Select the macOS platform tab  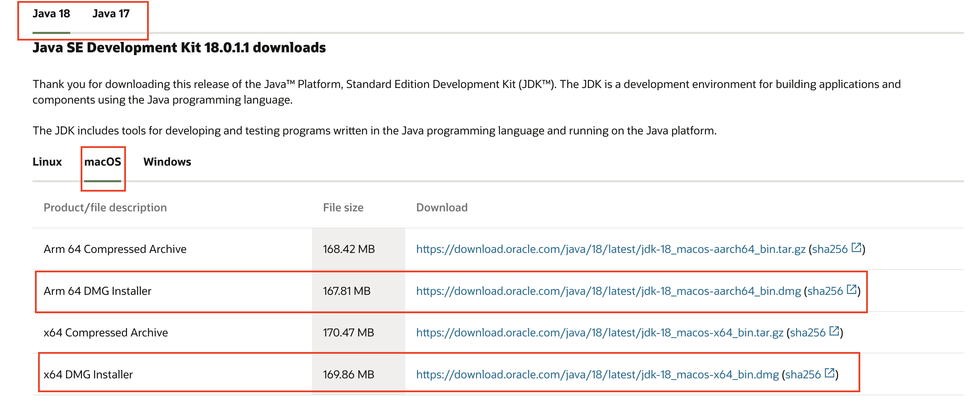coord(102,162)
